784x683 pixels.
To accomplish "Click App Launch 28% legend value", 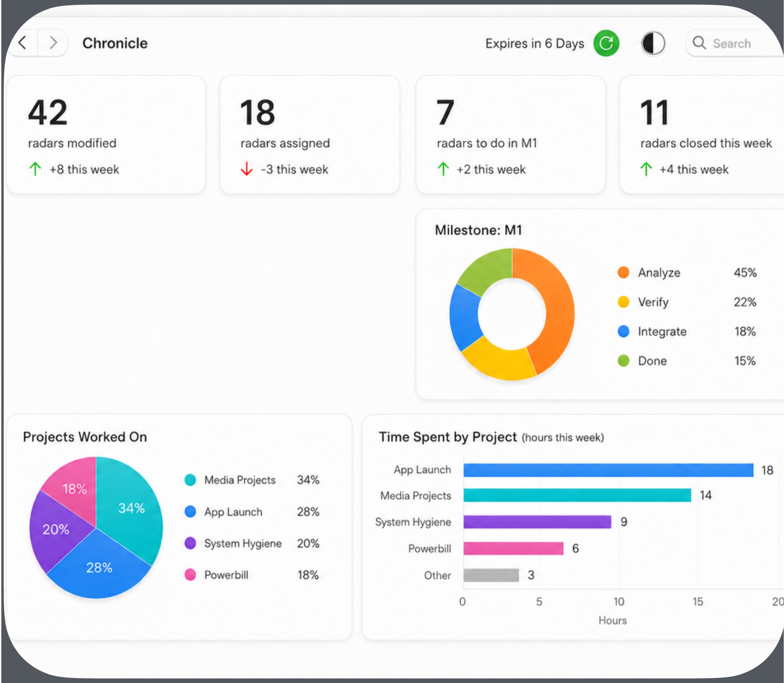I will (x=308, y=511).
